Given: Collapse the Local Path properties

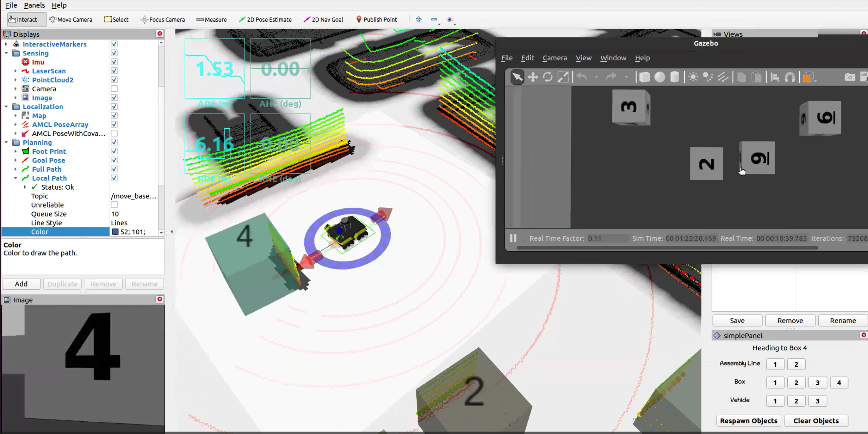Looking at the screenshot, I should [15, 178].
